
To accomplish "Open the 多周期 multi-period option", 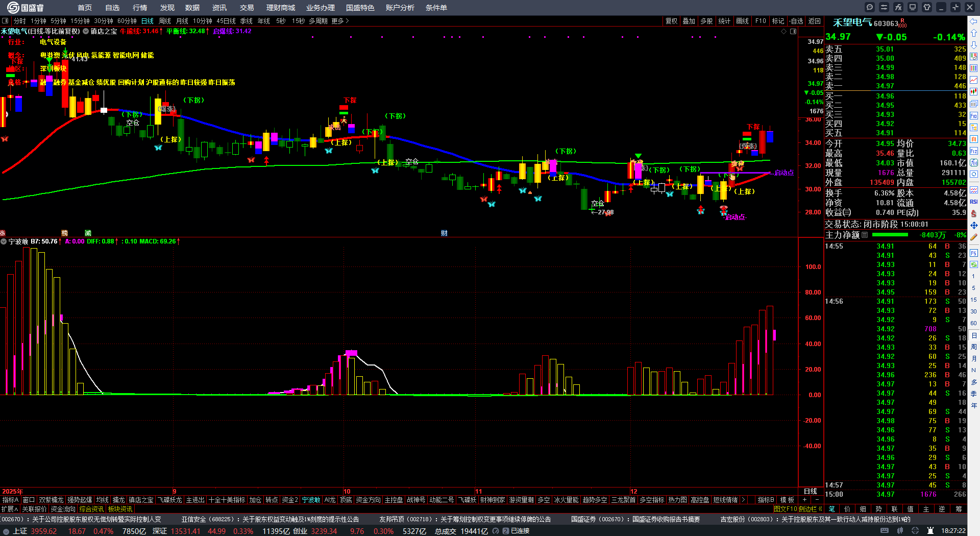I will pyautogui.click(x=318, y=21).
